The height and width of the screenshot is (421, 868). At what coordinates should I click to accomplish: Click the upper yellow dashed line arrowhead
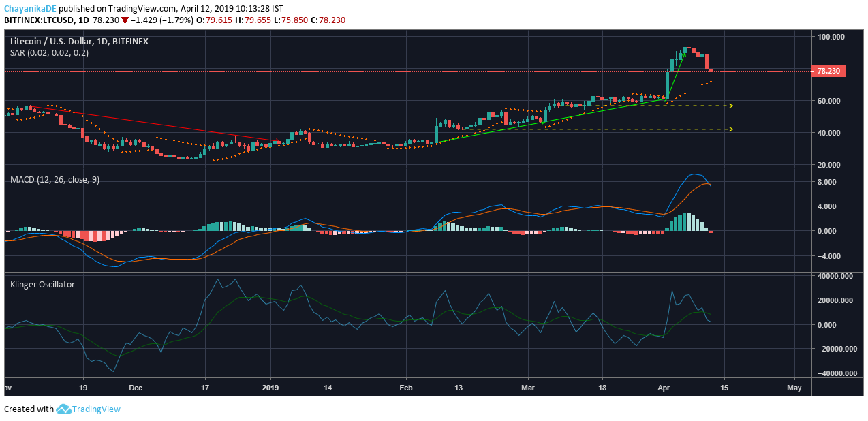coord(731,106)
